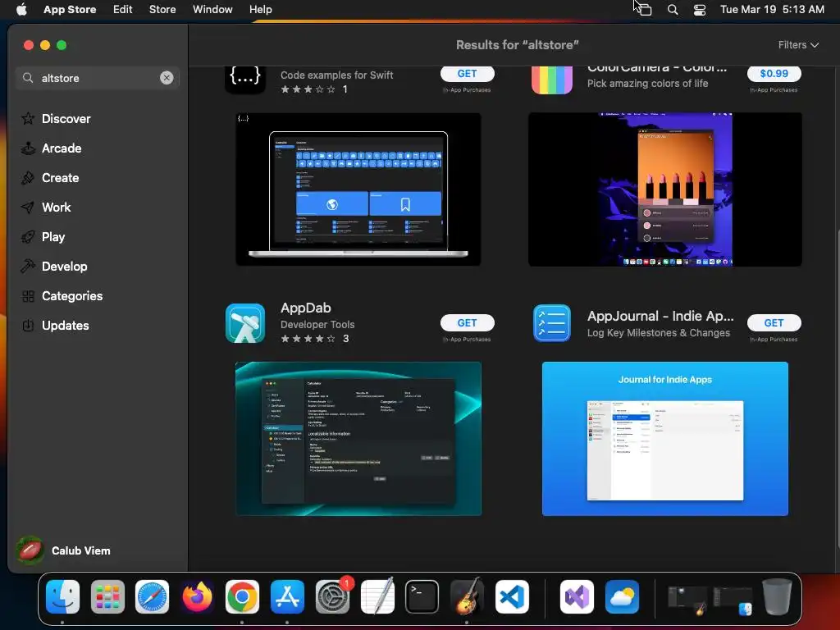
Task: Open the Trash in the Dock
Action: pos(778,596)
